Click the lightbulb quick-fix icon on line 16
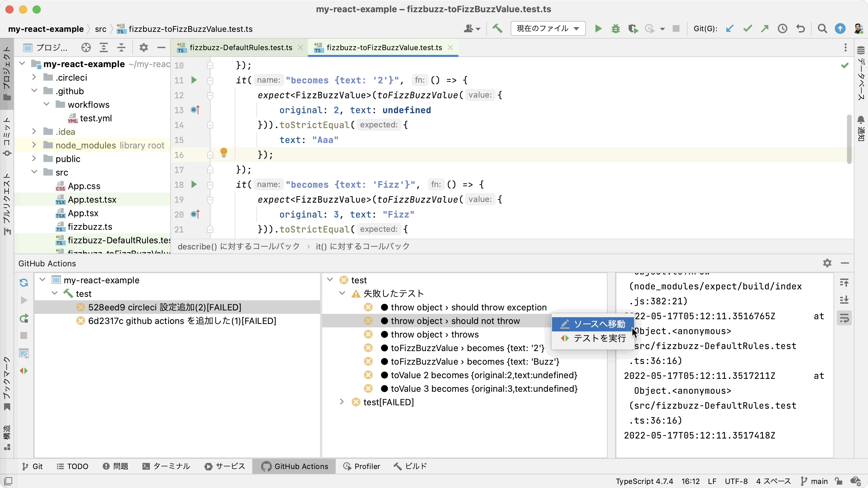The width and height of the screenshot is (868, 488). [224, 152]
